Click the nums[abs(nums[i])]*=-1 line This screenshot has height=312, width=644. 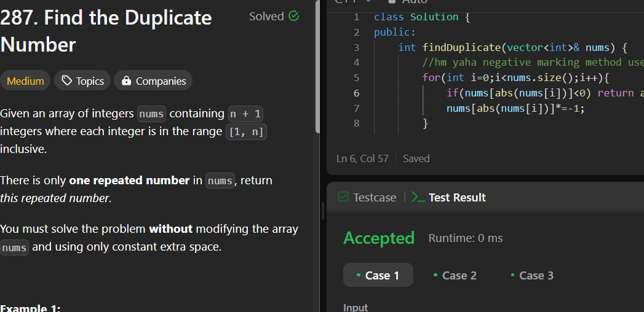(515, 108)
